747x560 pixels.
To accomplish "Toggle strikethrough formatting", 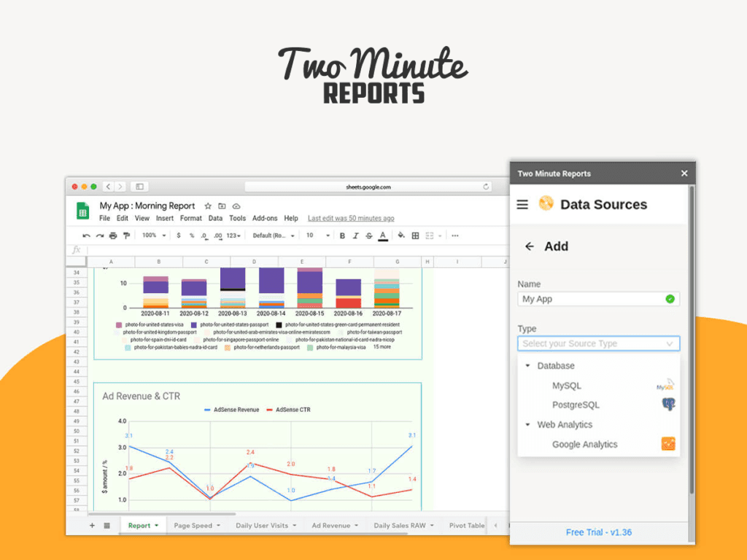I will (x=368, y=236).
